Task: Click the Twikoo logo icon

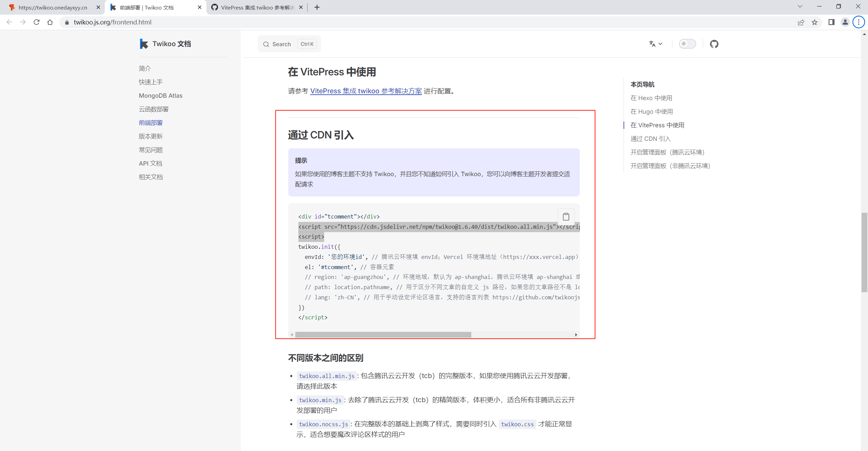Action: (144, 44)
